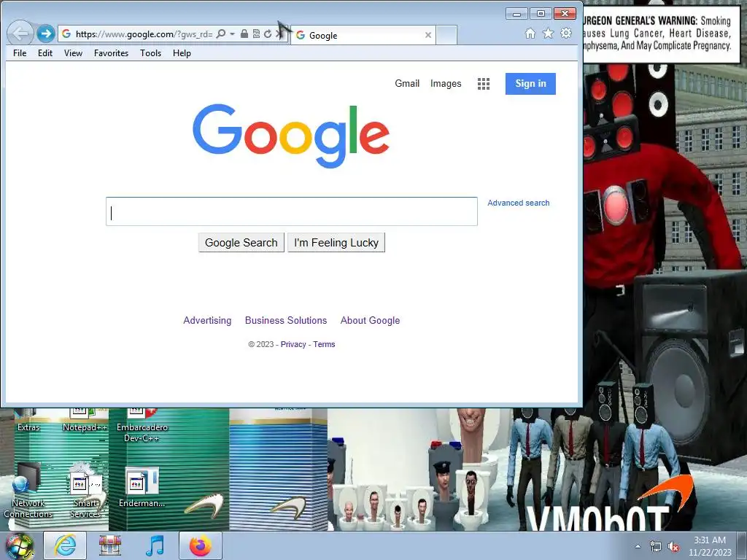Open the Google apps grid icon

point(484,84)
